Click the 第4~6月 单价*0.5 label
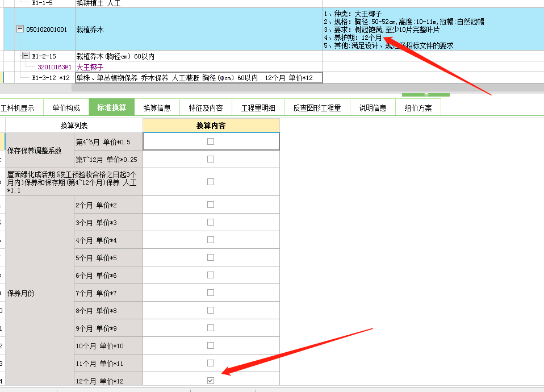The image size is (544, 392). click(103, 142)
